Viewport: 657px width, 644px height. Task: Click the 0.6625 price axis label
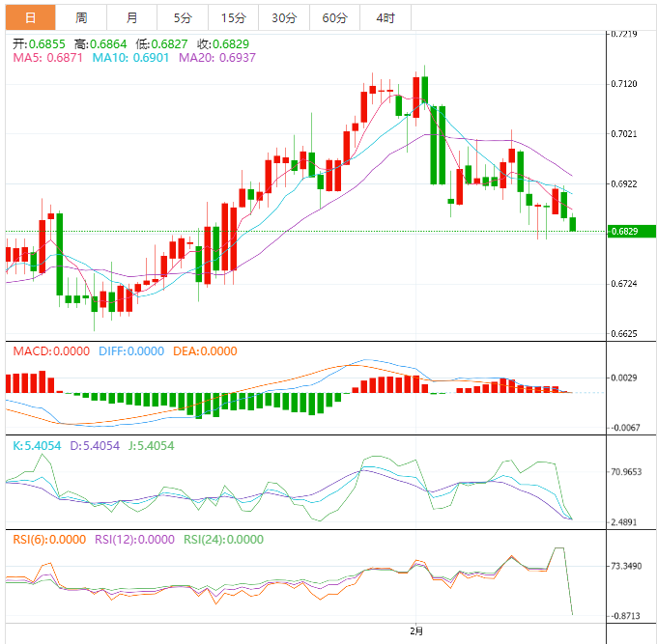pos(624,334)
